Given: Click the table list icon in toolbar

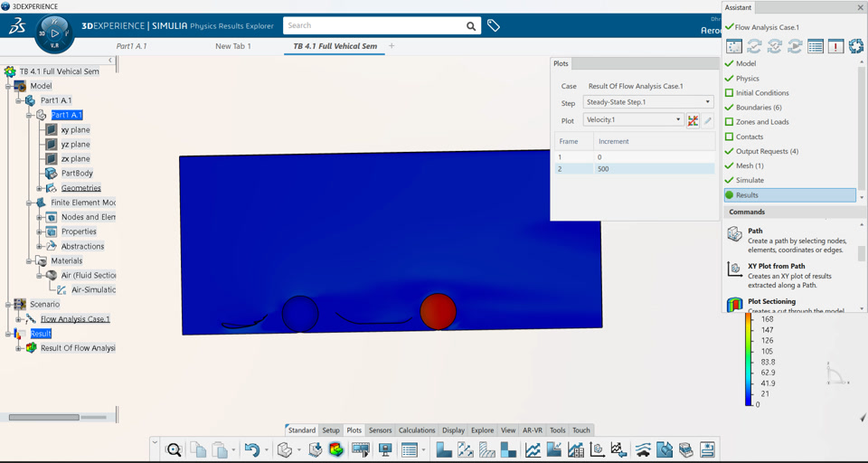Looking at the screenshot, I should (x=409, y=449).
